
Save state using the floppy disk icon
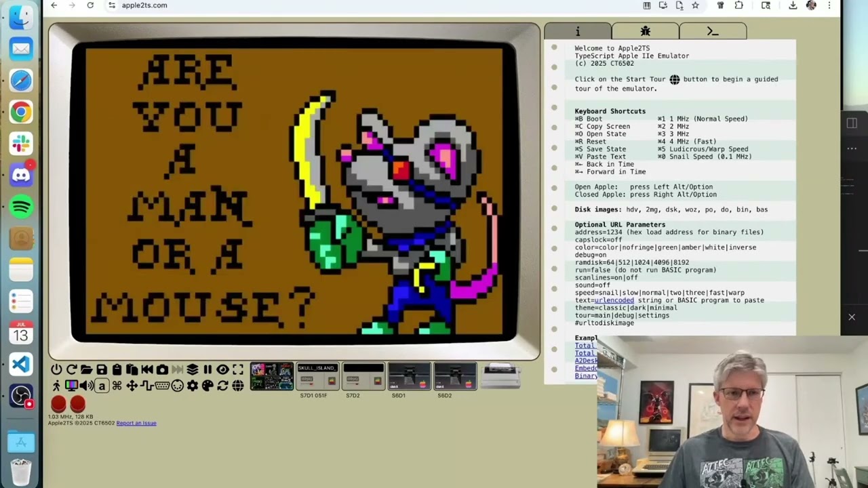point(102,369)
